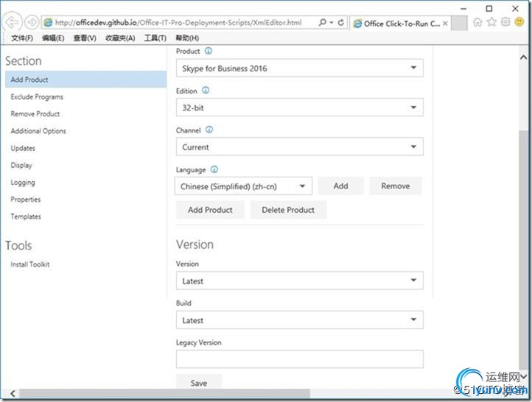Expand the Build dropdown showing Latest
The image size is (532, 402).
click(x=300, y=320)
